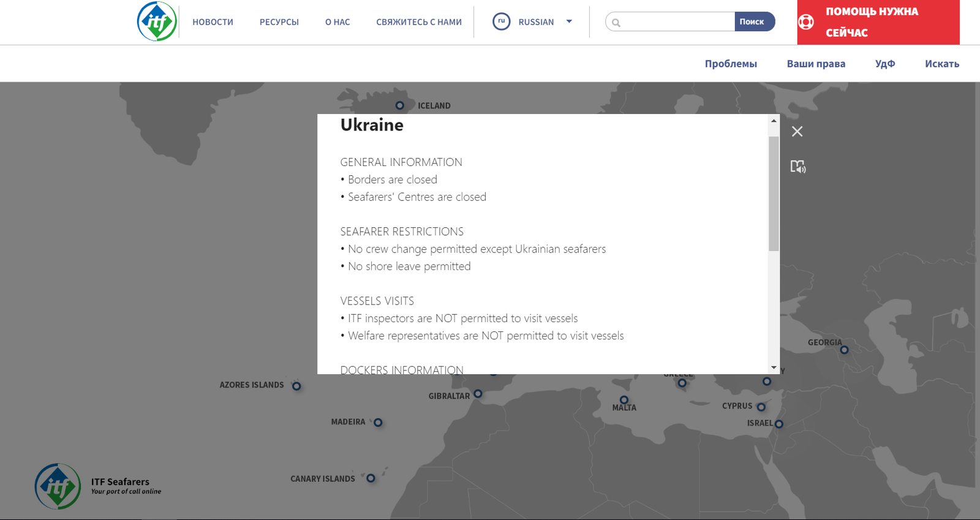This screenshot has height=520, width=980.
Task: Click the read-aloud speaker icon
Action: click(x=797, y=167)
